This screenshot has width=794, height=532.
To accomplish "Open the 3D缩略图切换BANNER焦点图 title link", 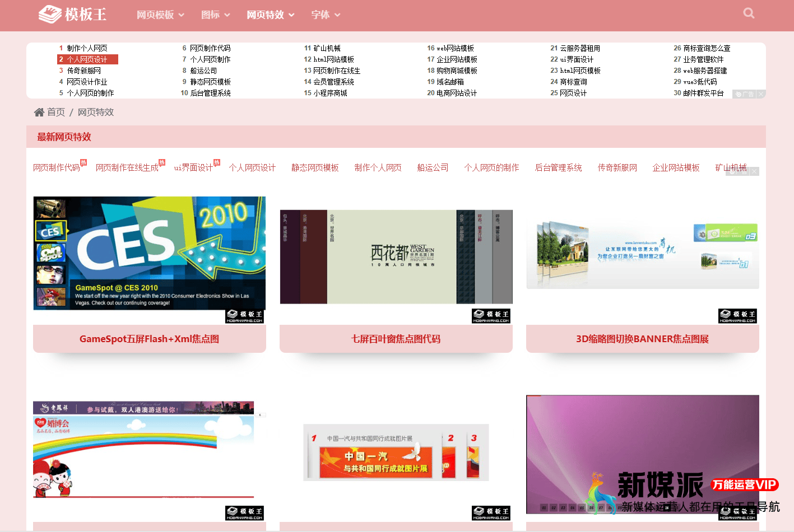I will pyautogui.click(x=642, y=339).
